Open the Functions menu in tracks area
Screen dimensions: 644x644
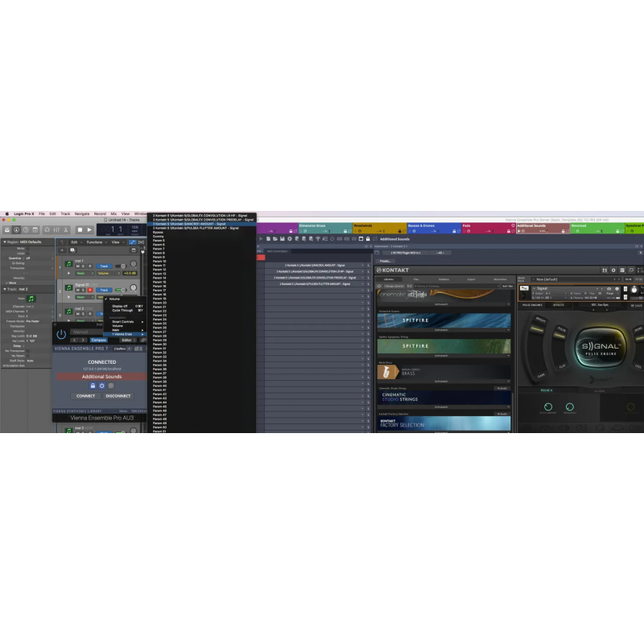(x=95, y=242)
